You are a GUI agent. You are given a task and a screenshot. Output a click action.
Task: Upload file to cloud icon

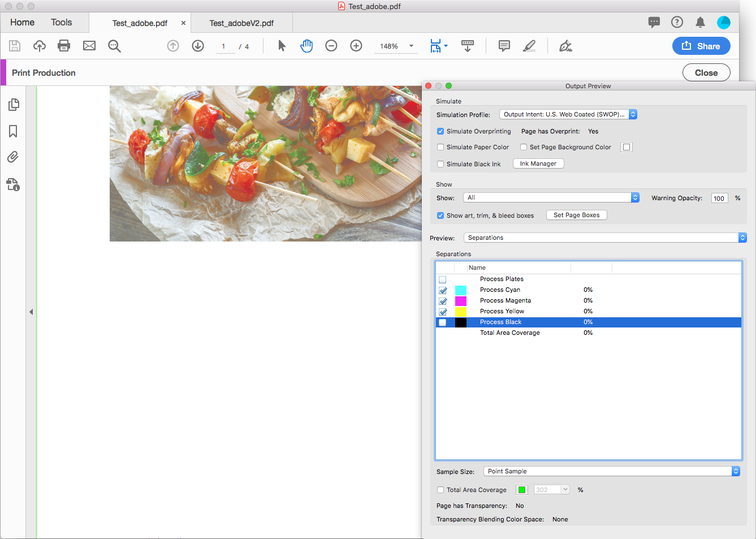pyautogui.click(x=40, y=46)
